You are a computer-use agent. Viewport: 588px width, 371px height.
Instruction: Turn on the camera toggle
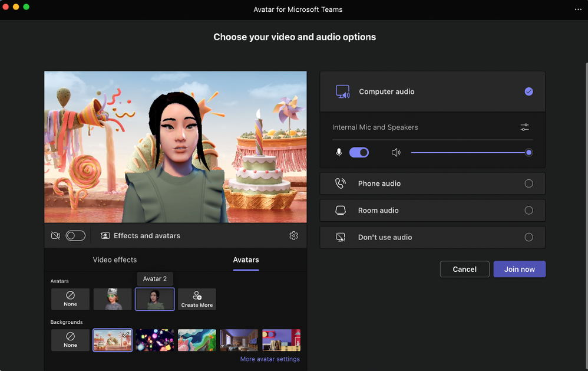(75, 236)
